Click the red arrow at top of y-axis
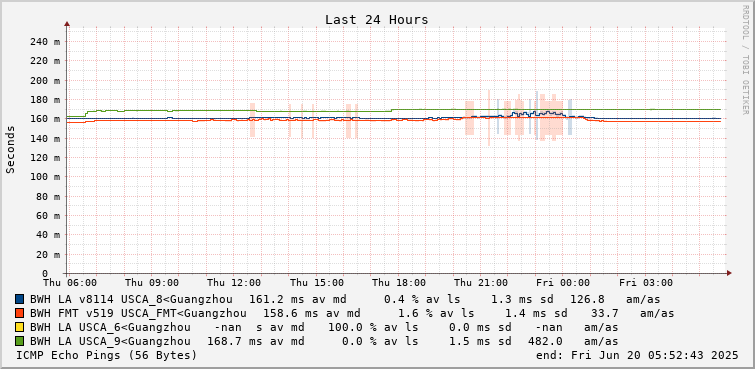This screenshot has height=369, width=755. click(x=67, y=23)
